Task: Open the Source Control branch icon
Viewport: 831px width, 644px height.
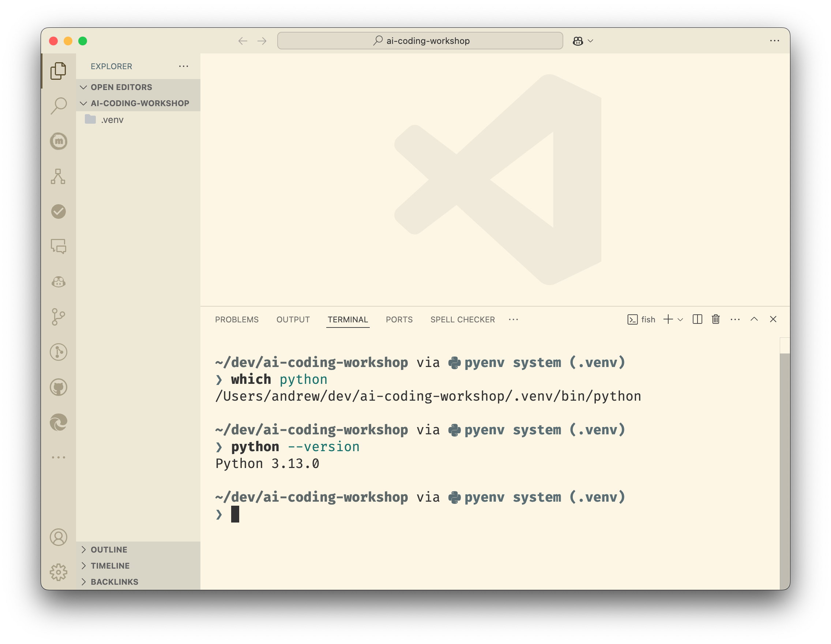Action: [x=58, y=317]
